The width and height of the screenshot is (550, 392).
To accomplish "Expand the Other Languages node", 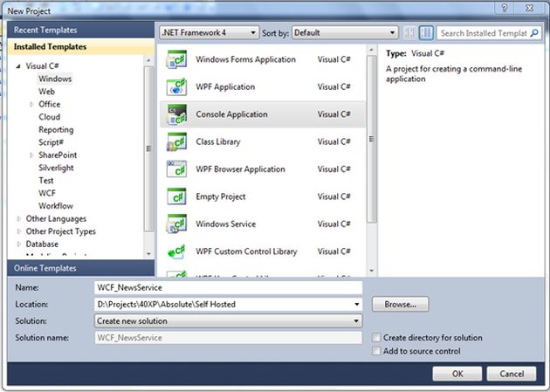I will 19,219.
